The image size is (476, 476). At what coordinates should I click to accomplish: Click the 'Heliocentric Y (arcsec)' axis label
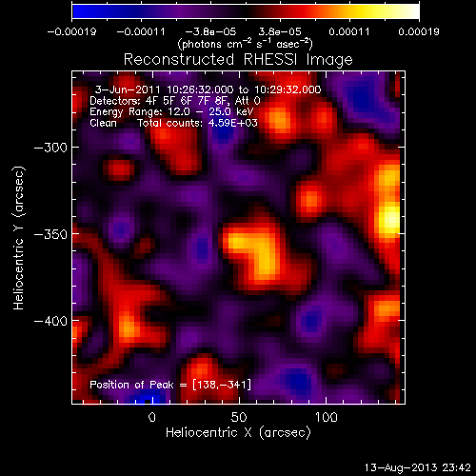[19, 238]
